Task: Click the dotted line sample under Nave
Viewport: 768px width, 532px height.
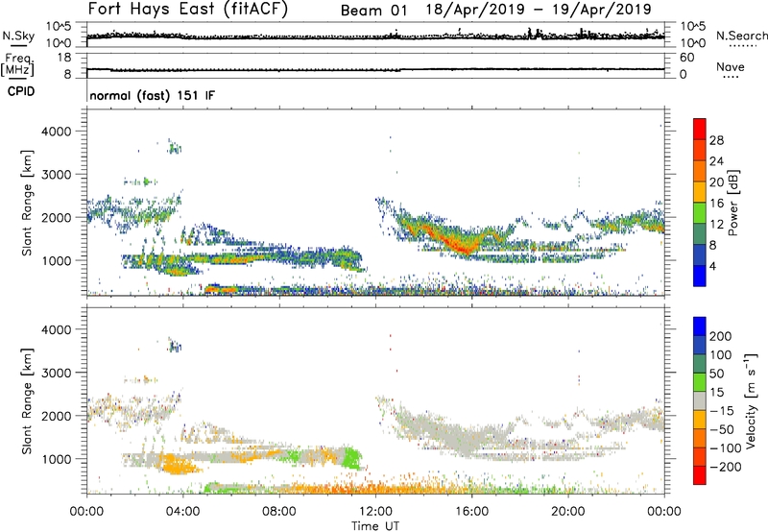Action: pos(731,77)
